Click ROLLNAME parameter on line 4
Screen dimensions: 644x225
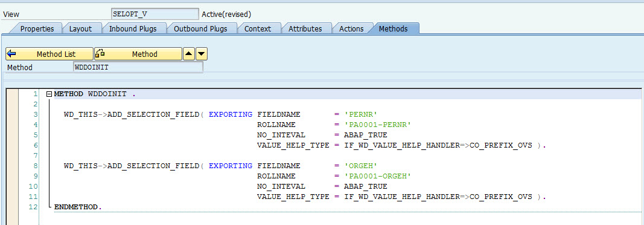[276, 125]
